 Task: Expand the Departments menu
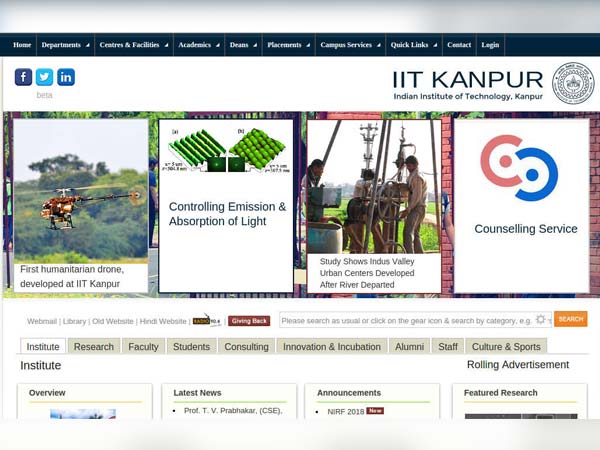click(x=65, y=45)
